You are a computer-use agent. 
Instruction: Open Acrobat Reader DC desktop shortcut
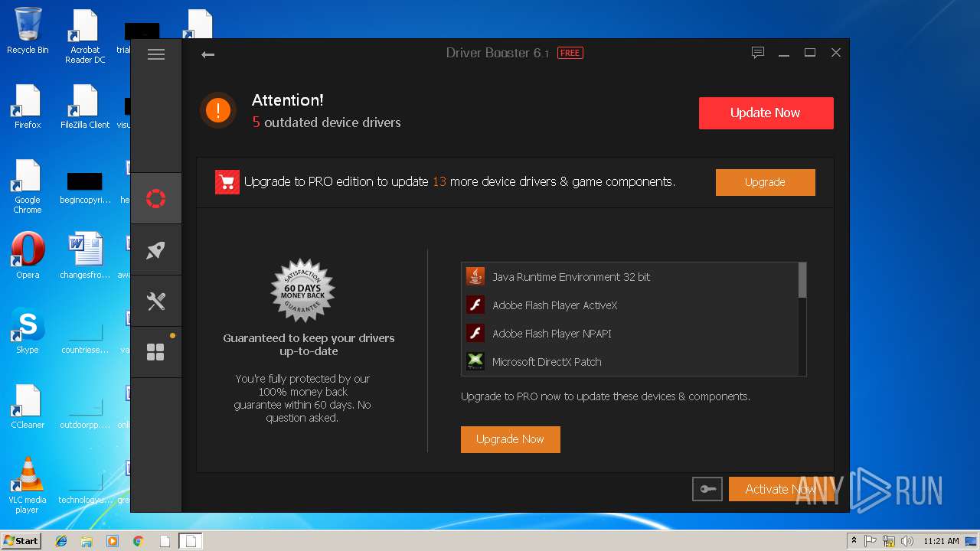[85, 37]
